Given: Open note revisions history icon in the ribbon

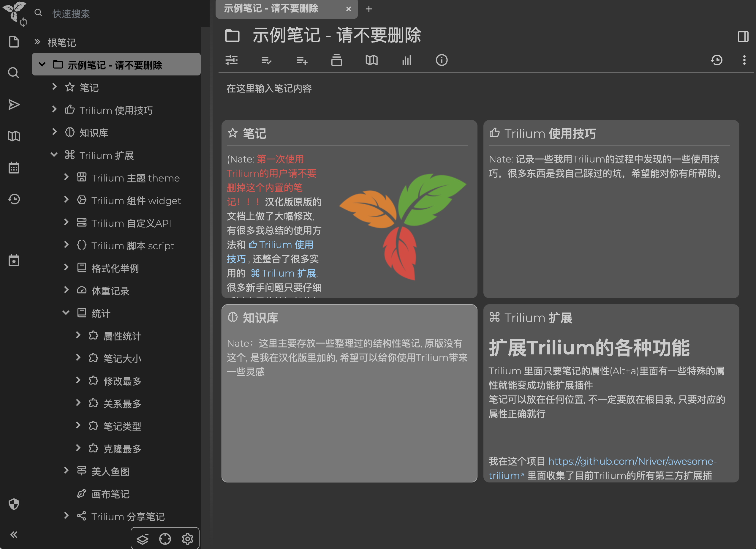Looking at the screenshot, I should pyautogui.click(x=717, y=60).
